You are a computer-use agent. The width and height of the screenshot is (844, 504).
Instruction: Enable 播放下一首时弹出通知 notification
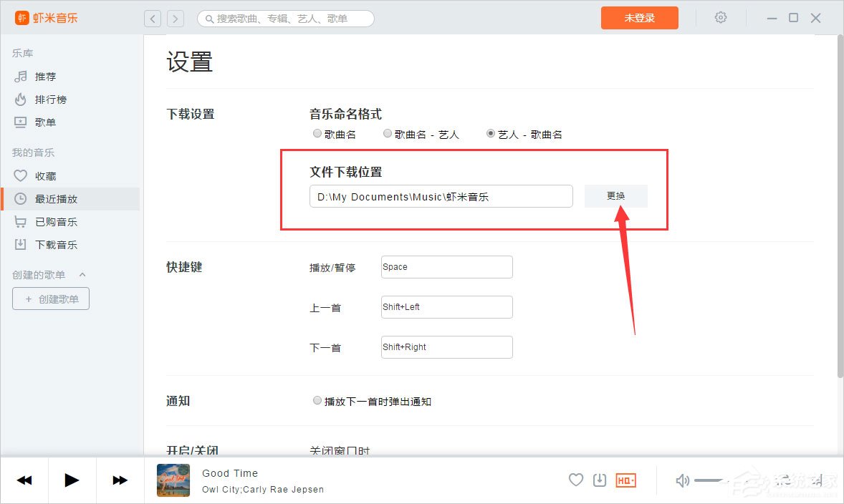click(317, 400)
